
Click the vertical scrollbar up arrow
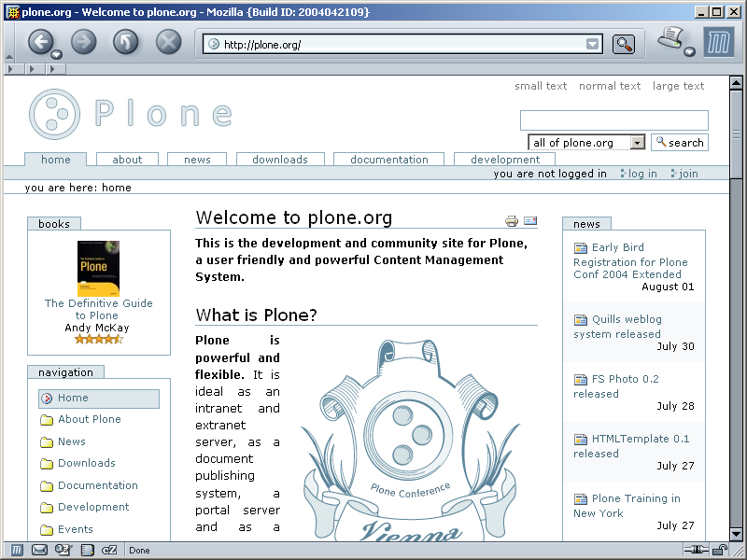coord(736,83)
